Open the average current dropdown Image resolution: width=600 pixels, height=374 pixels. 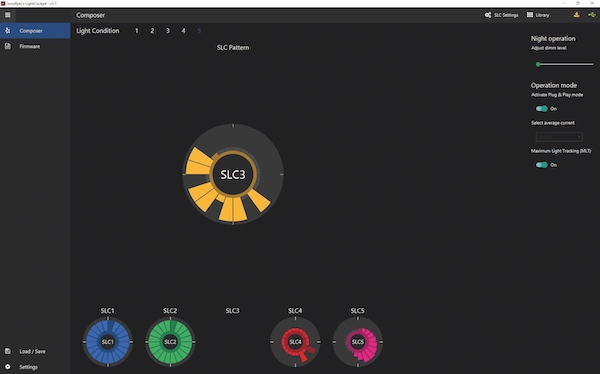tap(559, 137)
